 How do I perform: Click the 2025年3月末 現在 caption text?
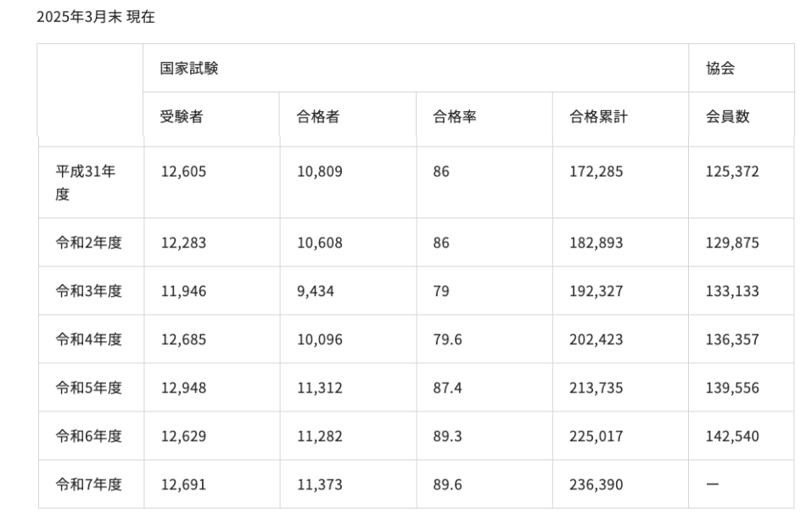tap(96, 16)
